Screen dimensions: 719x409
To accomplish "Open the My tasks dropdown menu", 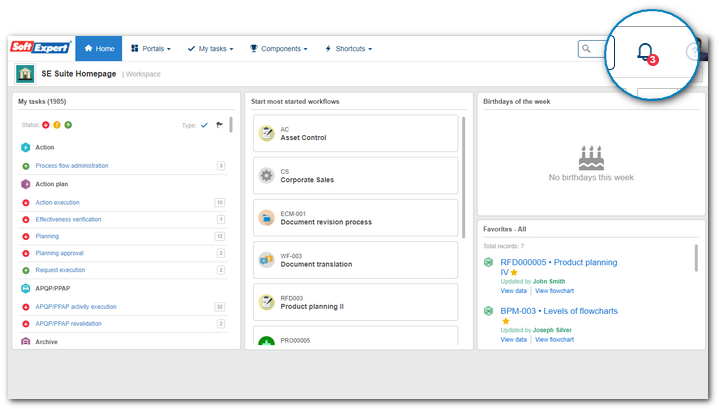I will pos(210,49).
